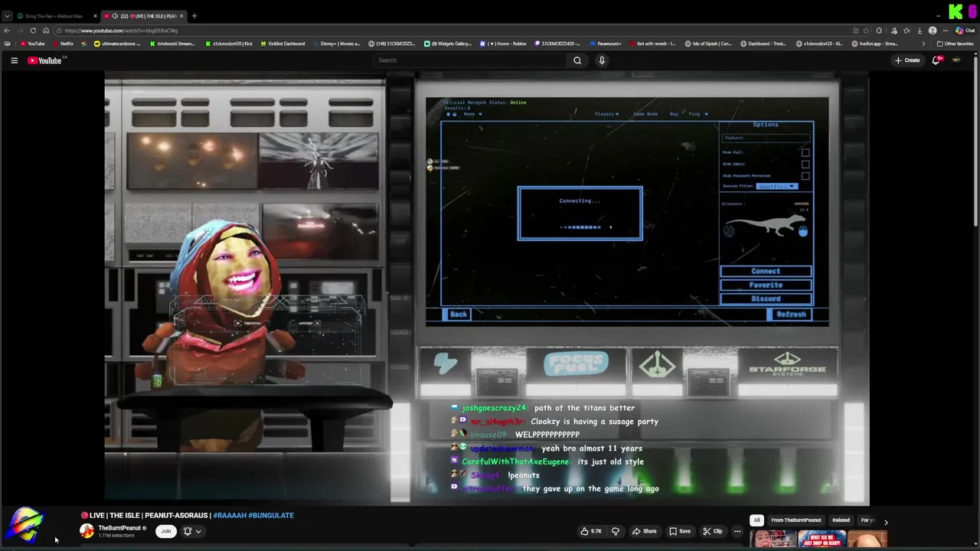The height and width of the screenshot is (551, 980).
Task: Click Connect in the game screen
Action: [x=766, y=271]
